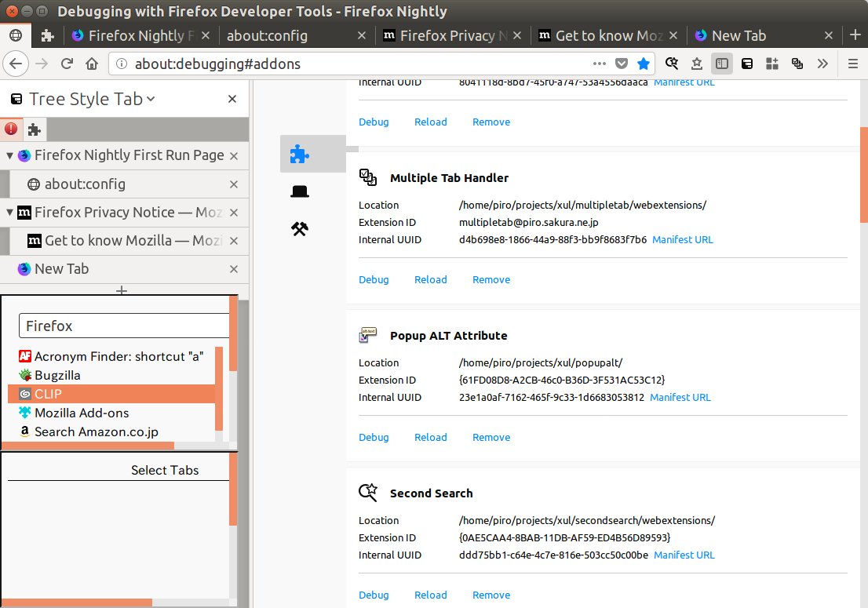Switch to the about:config tab
The width and height of the screenshot is (868, 608).
pyautogui.click(x=296, y=35)
